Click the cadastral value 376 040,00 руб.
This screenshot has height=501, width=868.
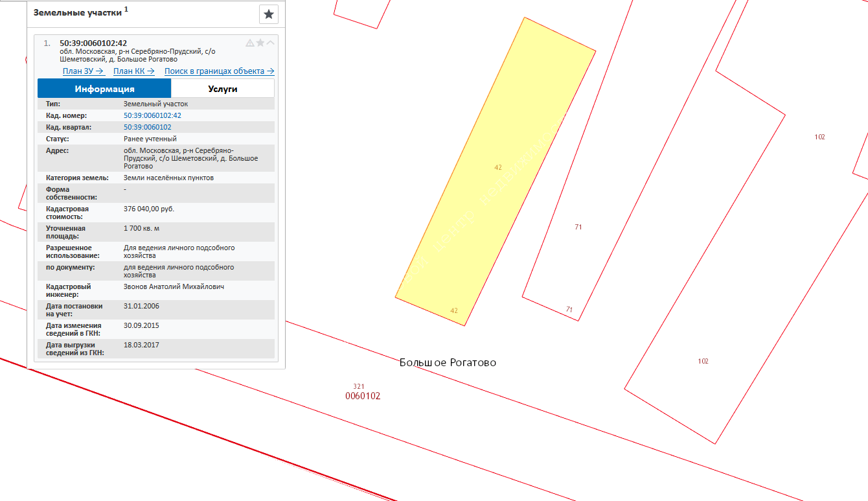click(x=149, y=209)
